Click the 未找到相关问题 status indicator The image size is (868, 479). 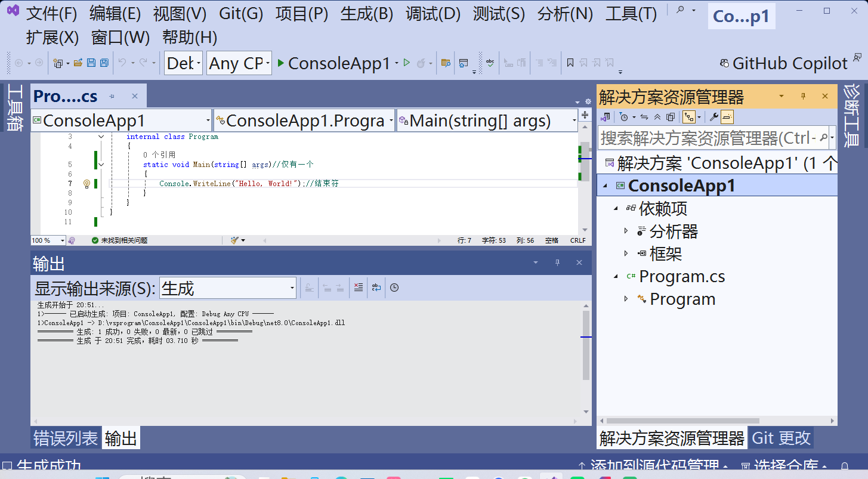119,240
